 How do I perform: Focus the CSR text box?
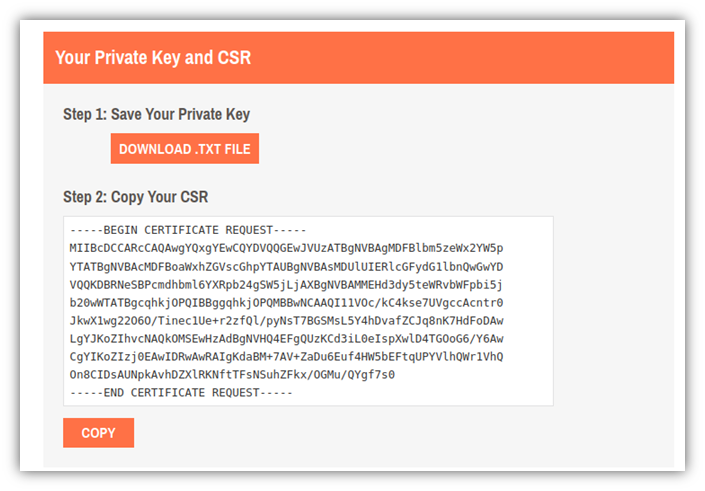point(308,311)
